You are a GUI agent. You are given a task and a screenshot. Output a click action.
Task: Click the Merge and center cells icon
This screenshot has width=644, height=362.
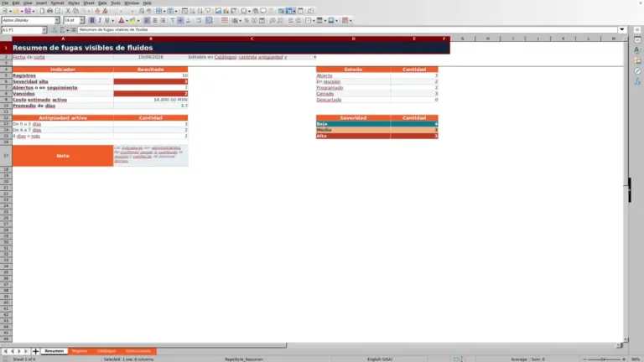pos(209,20)
